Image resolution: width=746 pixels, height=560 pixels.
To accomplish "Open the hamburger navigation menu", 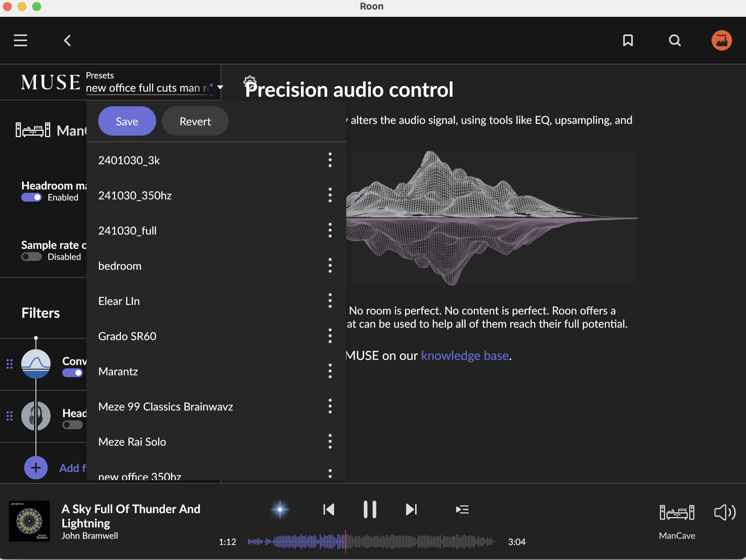I will (x=21, y=40).
